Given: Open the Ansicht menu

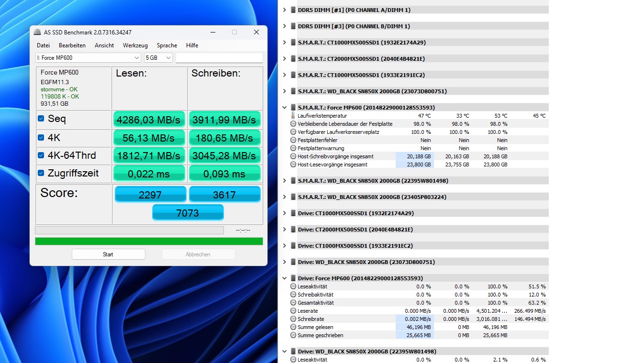Looking at the screenshot, I should point(104,45).
